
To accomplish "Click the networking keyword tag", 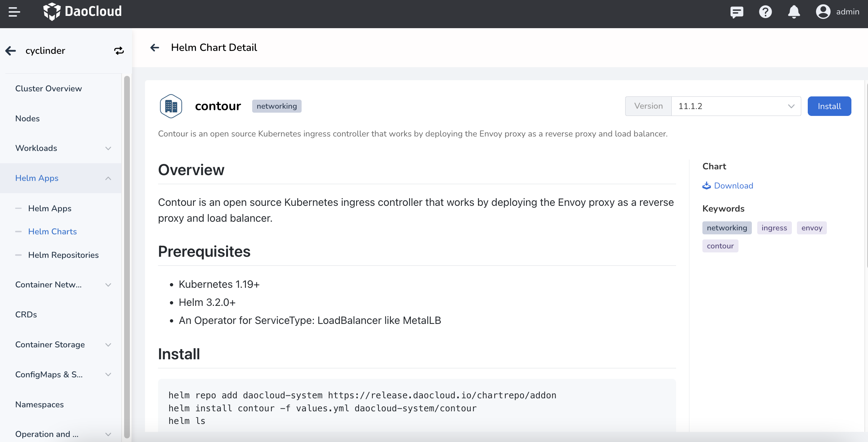I will click(x=727, y=228).
